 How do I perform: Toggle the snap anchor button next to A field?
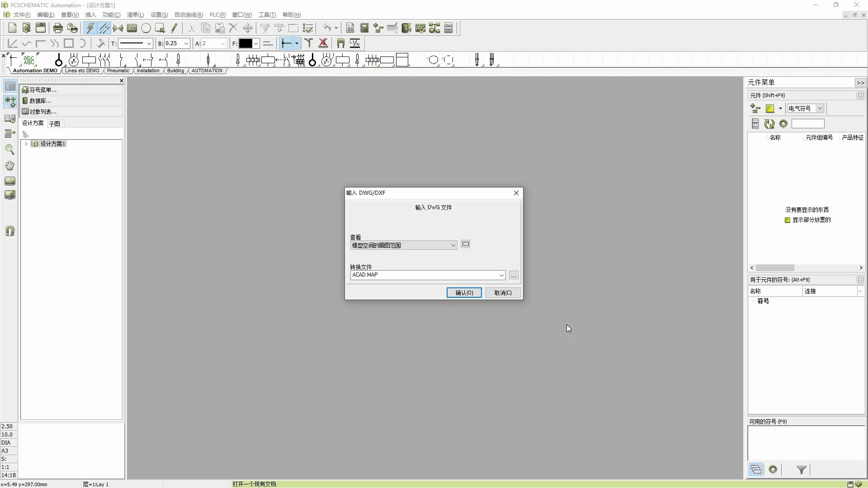pyautogui.click(x=287, y=43)
